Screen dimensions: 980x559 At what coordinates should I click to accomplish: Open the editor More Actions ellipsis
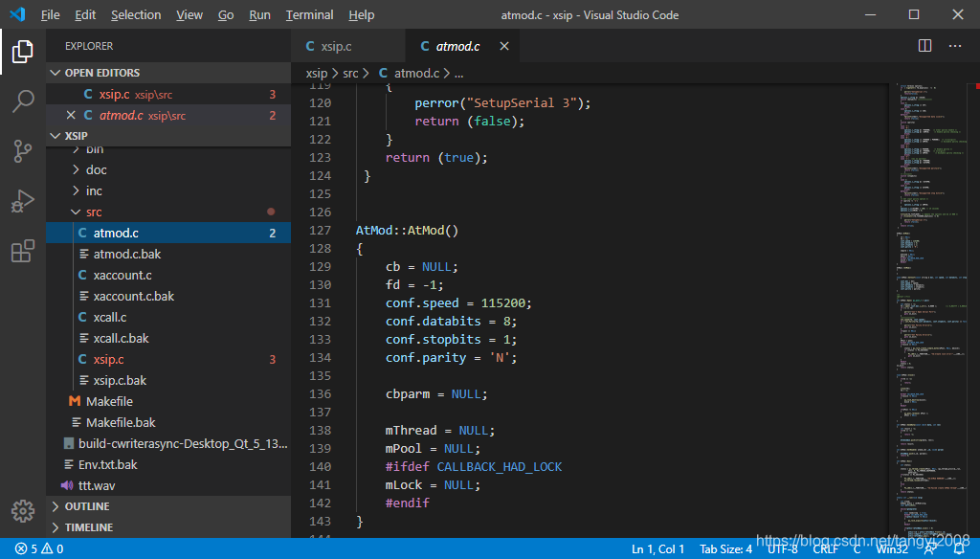tap(955, 46)
